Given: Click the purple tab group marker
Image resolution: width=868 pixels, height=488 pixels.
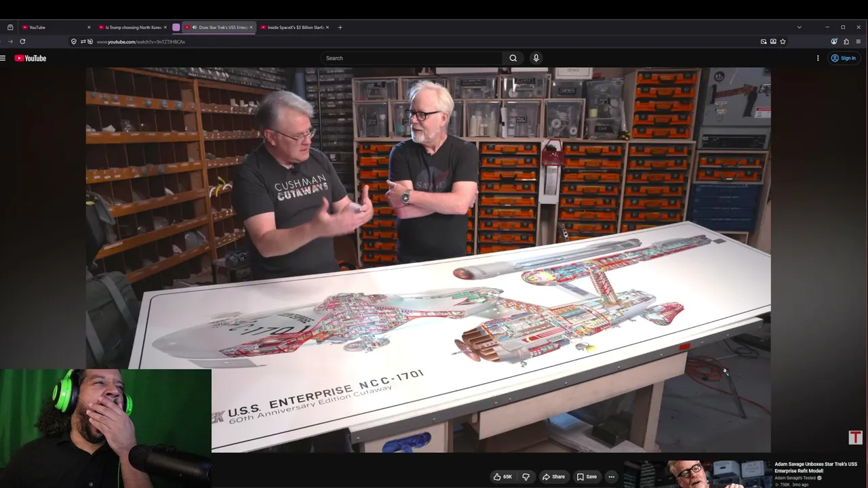Looking at the screenshot, I should point(176,27).
